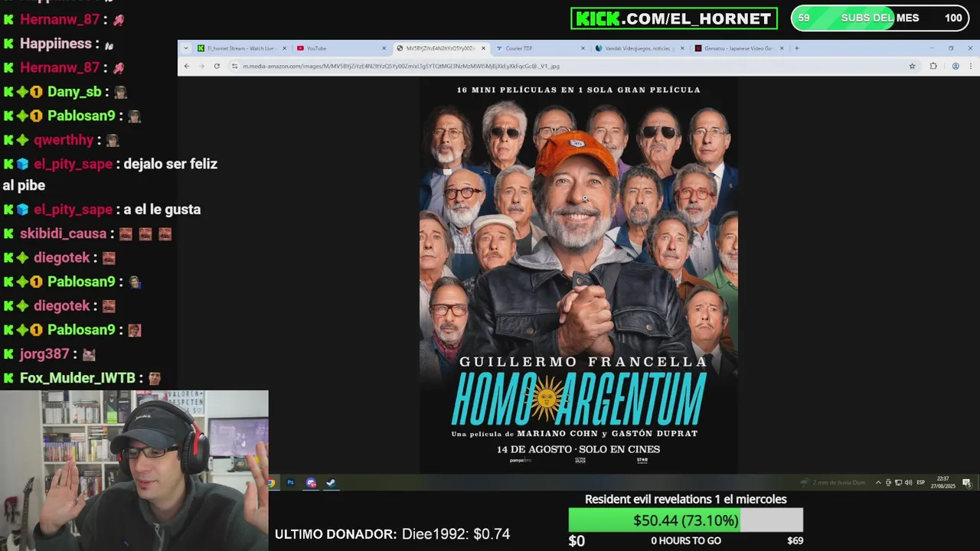Click the Chrome taskbar icon

pyautogui.click(x=270, y=483)
